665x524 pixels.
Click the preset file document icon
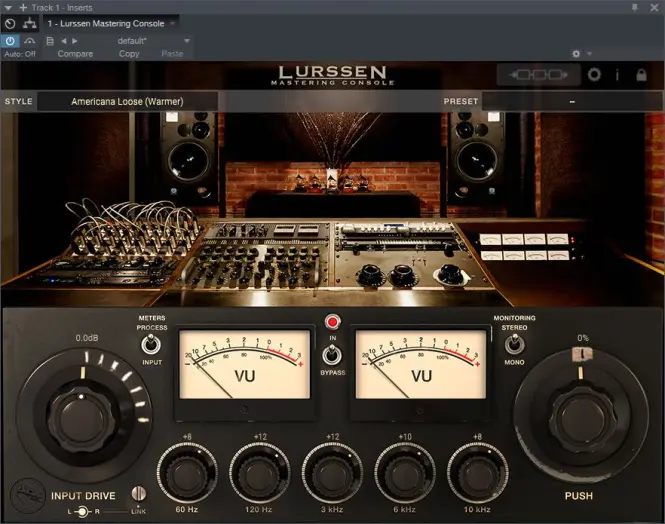click(x=50, y=41)
